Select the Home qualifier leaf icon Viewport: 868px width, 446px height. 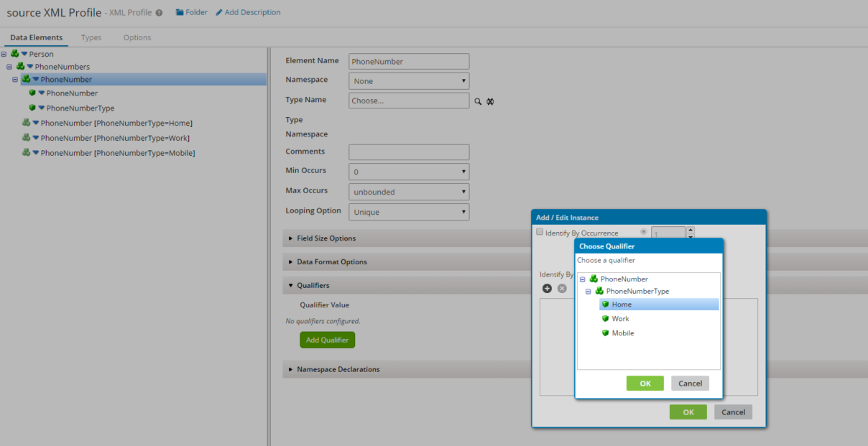point(606,305)
